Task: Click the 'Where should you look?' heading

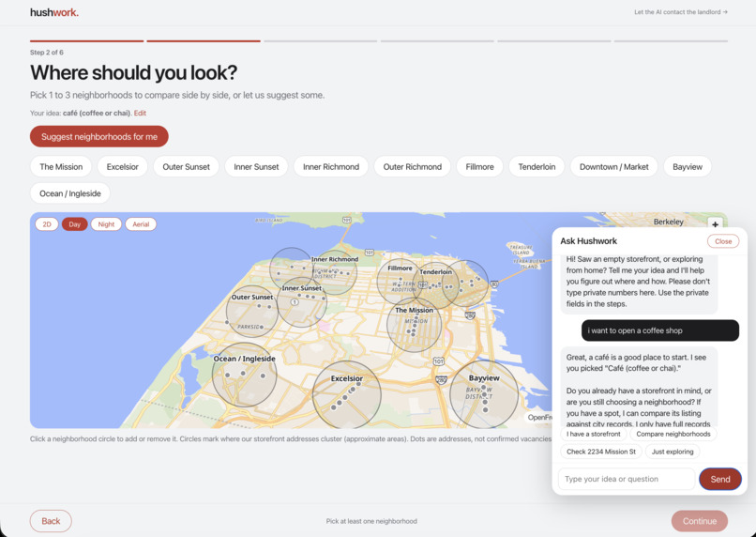Action: pos(133,72)
